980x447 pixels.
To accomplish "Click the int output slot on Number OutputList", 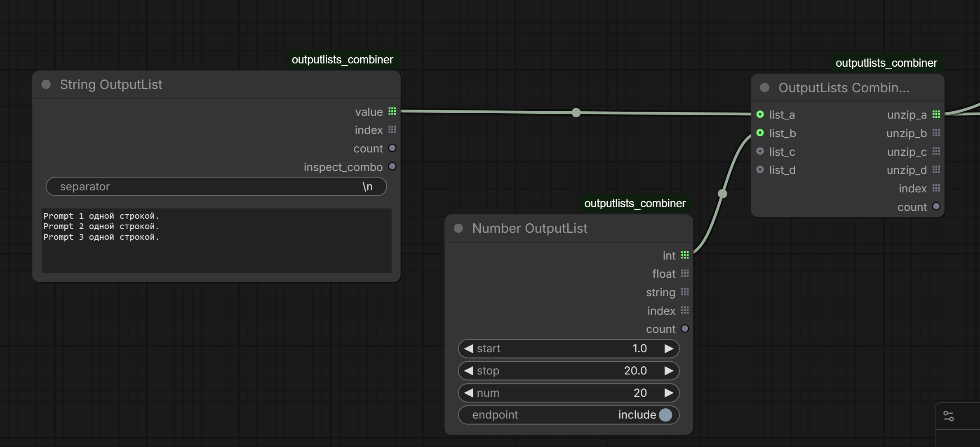I will [685, 255].
